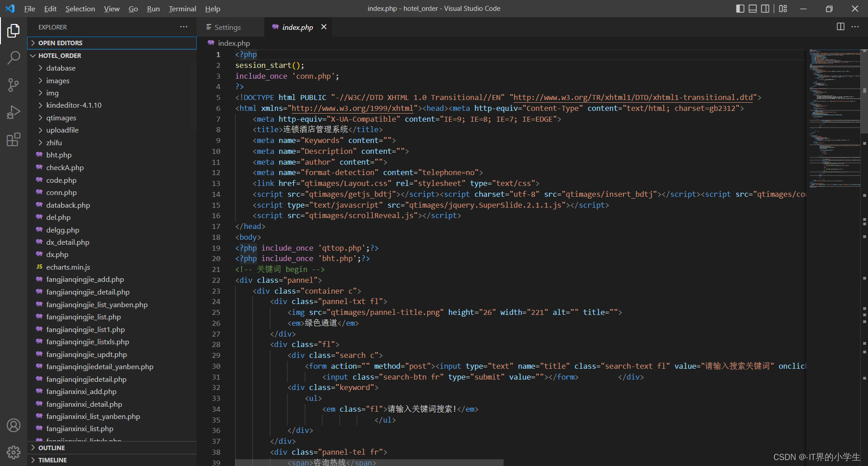Open editor More Actions ellipsis
Screen dimensions: 868x466
point(855,27)
